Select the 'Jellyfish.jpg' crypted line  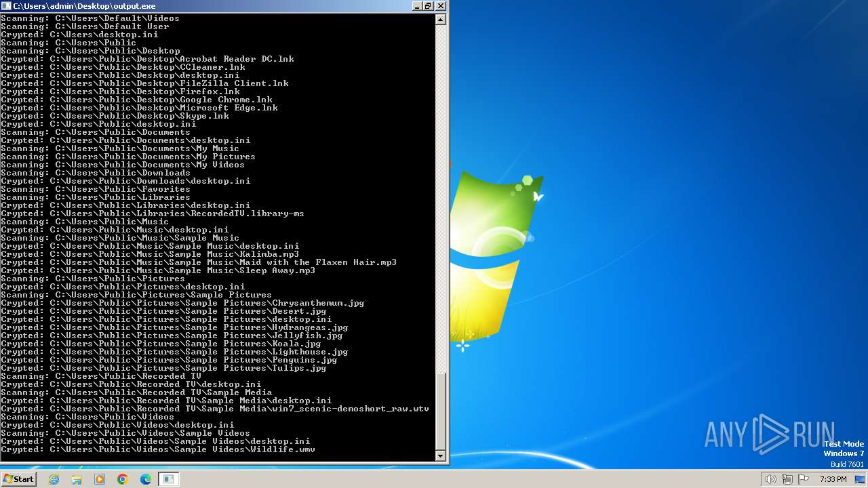pos(172,335)
